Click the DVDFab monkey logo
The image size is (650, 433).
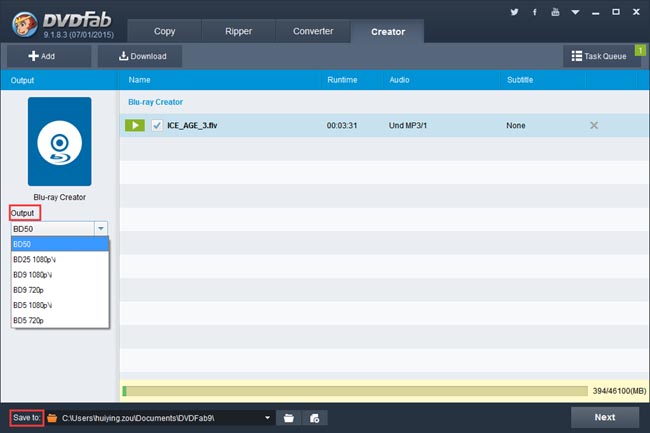[x=24, y=24]
